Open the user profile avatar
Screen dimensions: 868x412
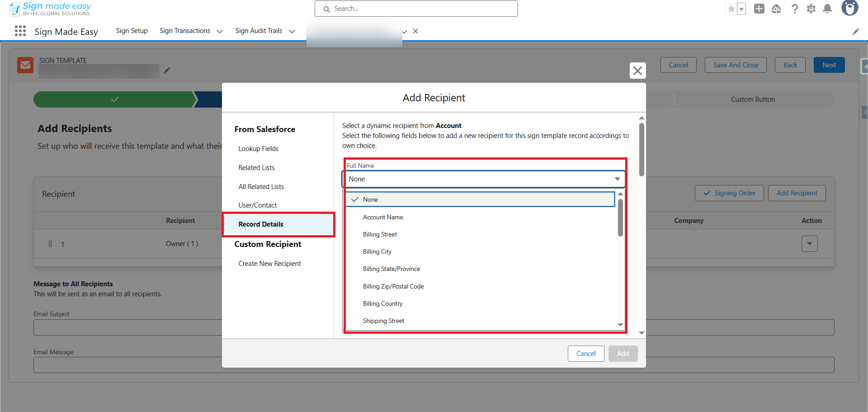pos(849,8)
